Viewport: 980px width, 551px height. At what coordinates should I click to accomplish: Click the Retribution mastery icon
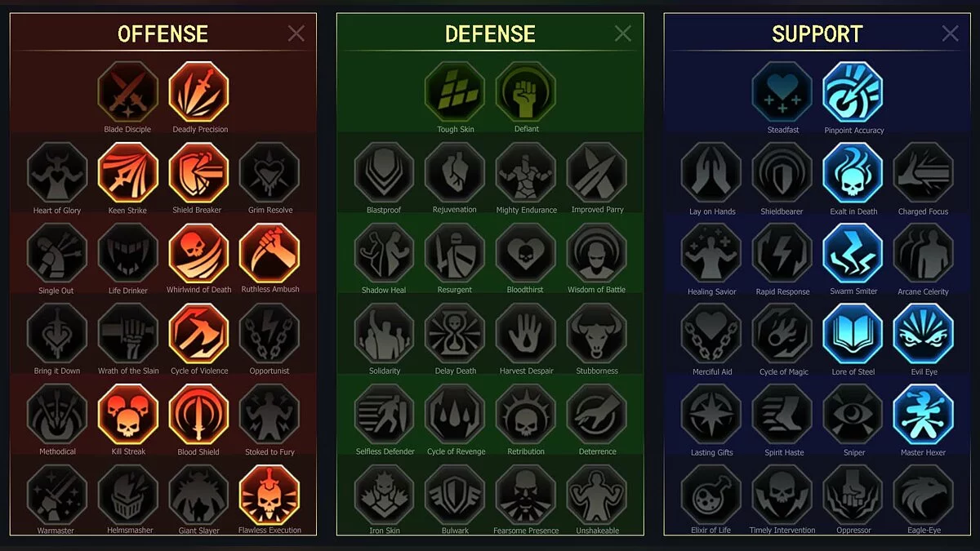click(526, 414)
